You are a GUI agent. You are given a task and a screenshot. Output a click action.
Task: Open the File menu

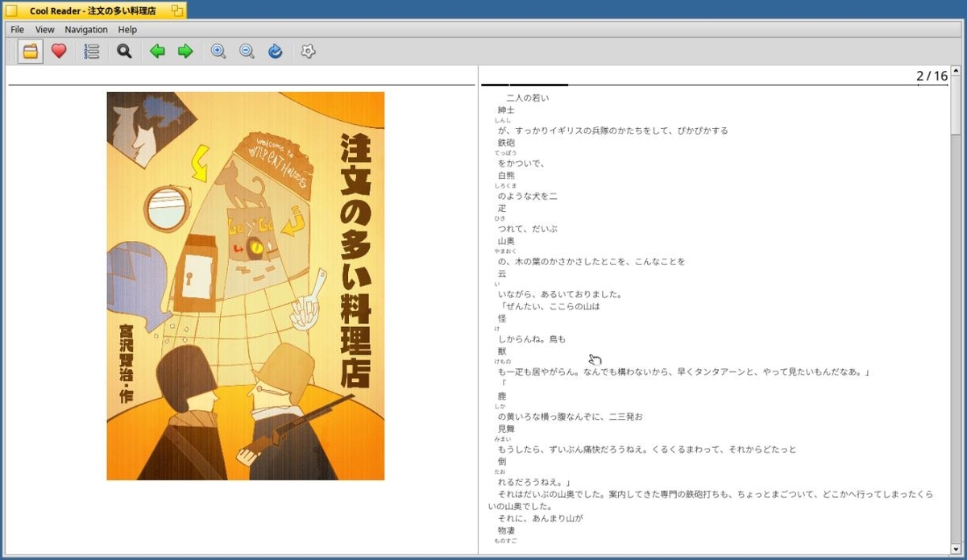coord(17,30)
